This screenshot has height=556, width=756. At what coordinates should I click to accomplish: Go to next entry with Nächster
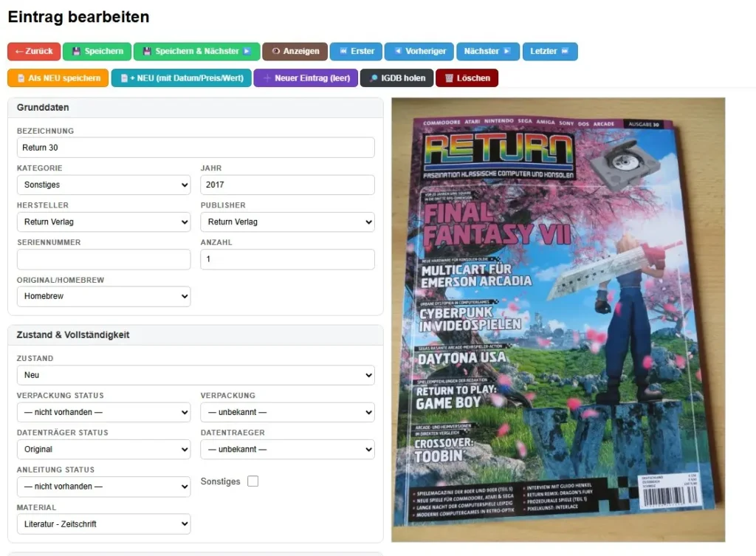coord(488,51)
